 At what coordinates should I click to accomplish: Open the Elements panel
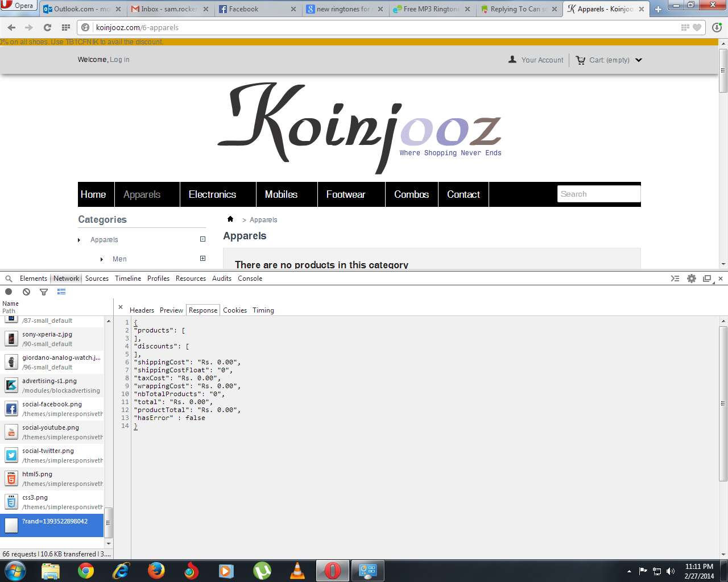(34, 278)
